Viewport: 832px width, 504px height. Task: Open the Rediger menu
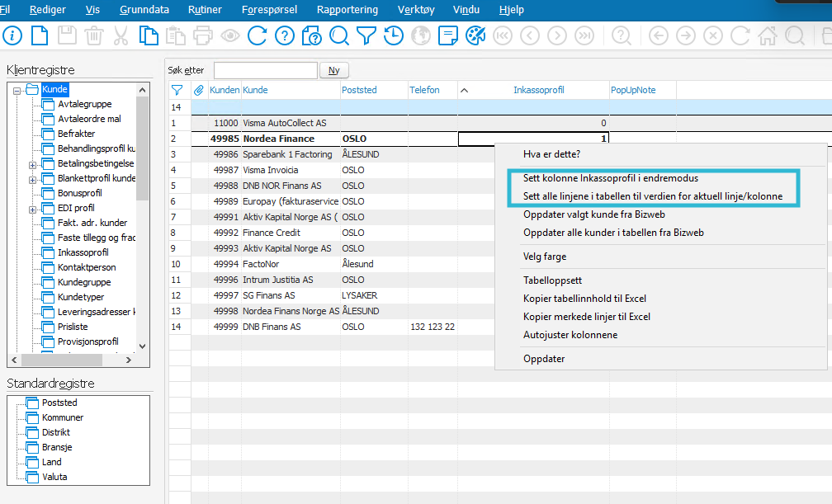48,10
